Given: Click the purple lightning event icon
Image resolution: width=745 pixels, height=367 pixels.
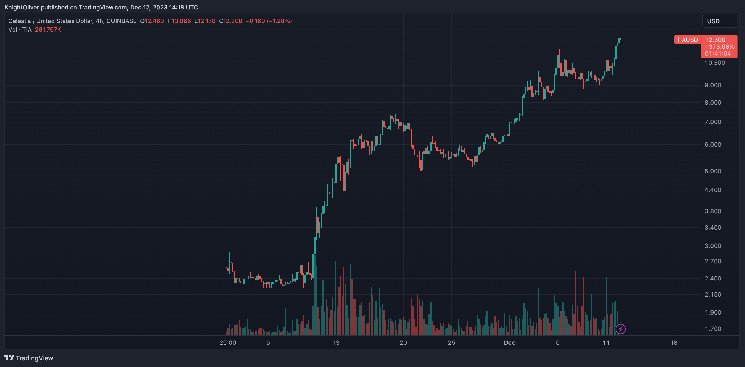Looking at the screenshot, I should click(x=621, y=328).
